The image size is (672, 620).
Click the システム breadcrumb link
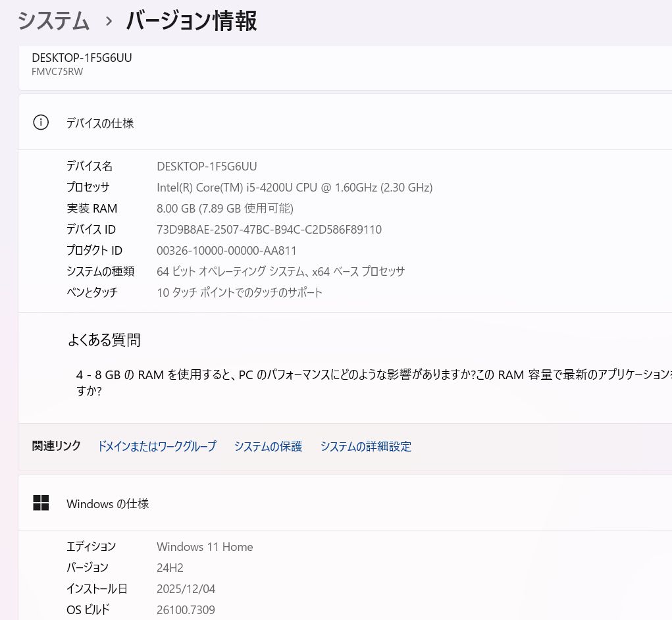tap(53, 20)
